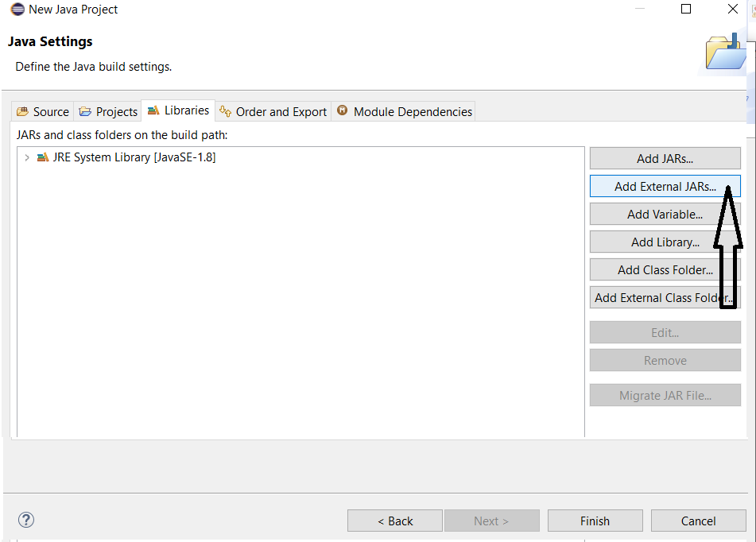Click the Add JARs... button
The width and height of the screenshot is (756, 542).
click(x=665, y=159)
